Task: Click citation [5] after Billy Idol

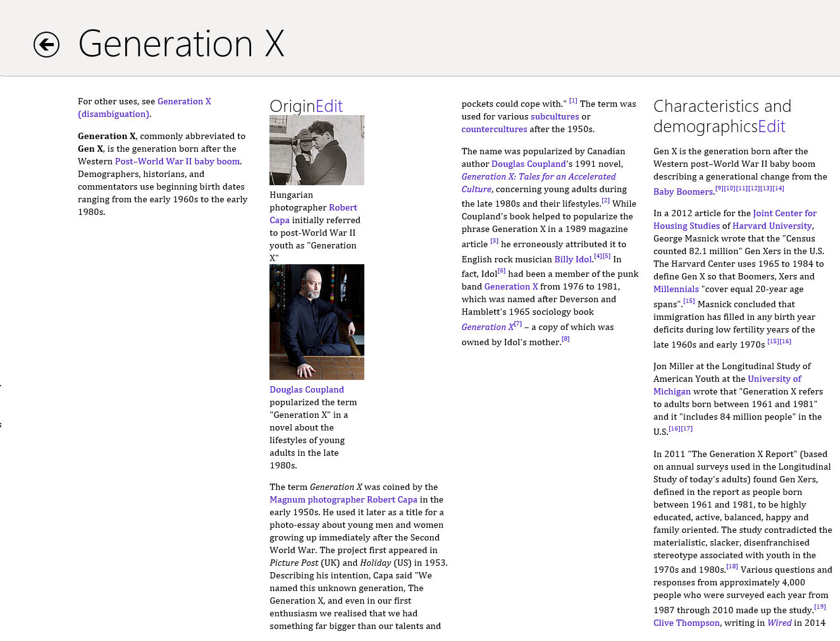Action: click(x=607, y=256)
